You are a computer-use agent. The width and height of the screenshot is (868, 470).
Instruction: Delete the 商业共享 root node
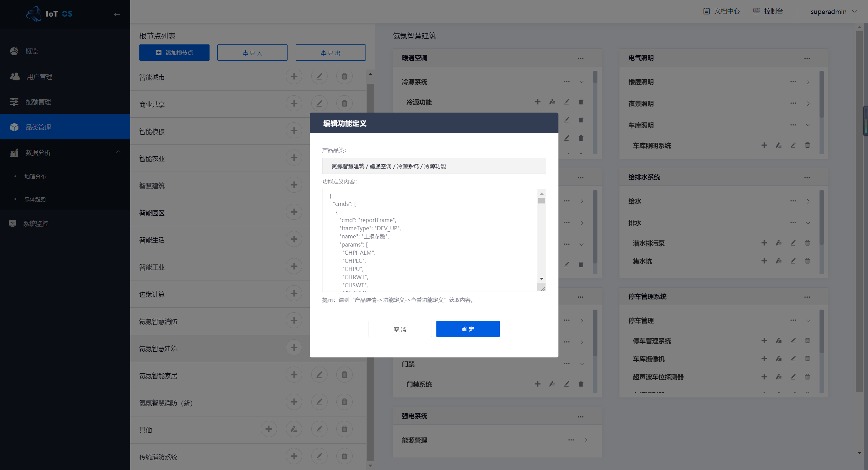pyautogui.click(x=344, y=103)
